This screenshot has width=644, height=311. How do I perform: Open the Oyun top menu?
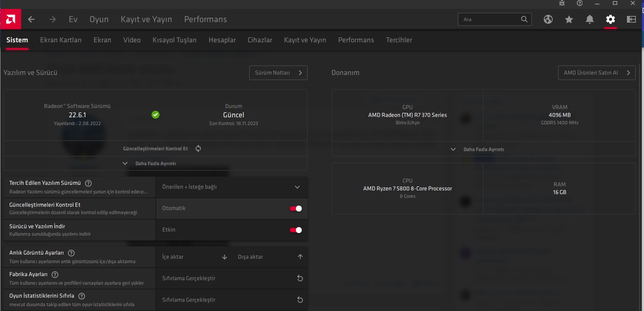[x=99, y=19]
